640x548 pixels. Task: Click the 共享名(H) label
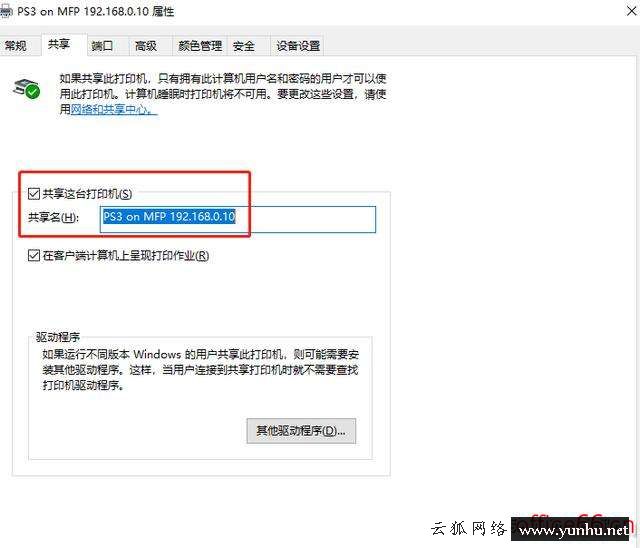coord(53,217)
